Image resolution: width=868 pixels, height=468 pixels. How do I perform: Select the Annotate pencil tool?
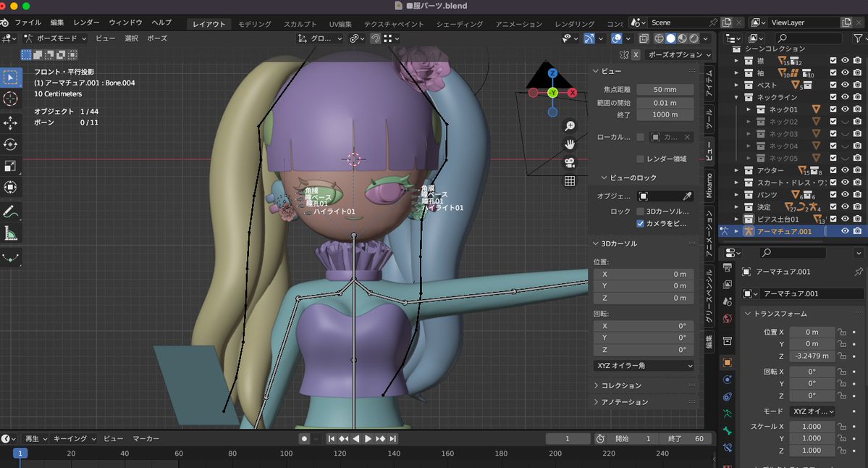pyautogui.click(x=11, y=212)
